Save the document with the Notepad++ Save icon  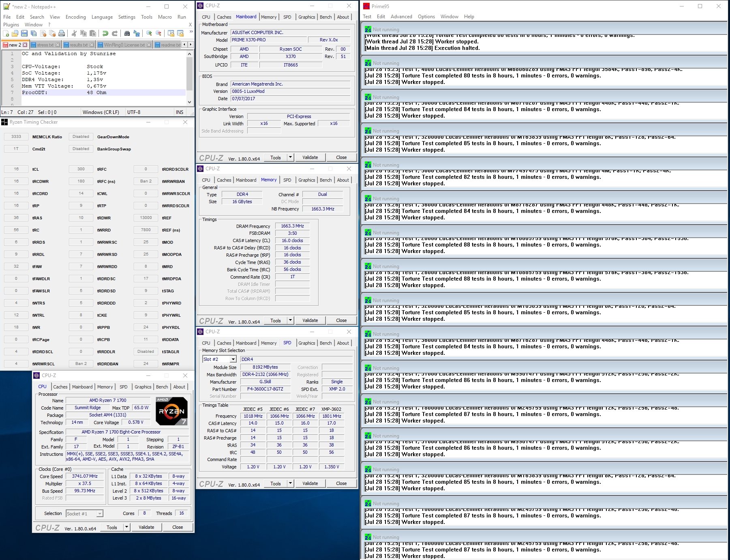click(x=24, y=33)
